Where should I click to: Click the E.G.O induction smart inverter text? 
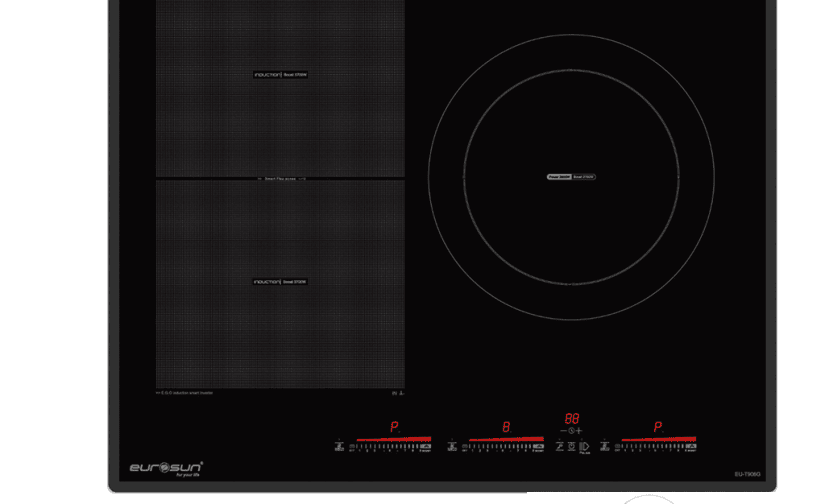184,392
